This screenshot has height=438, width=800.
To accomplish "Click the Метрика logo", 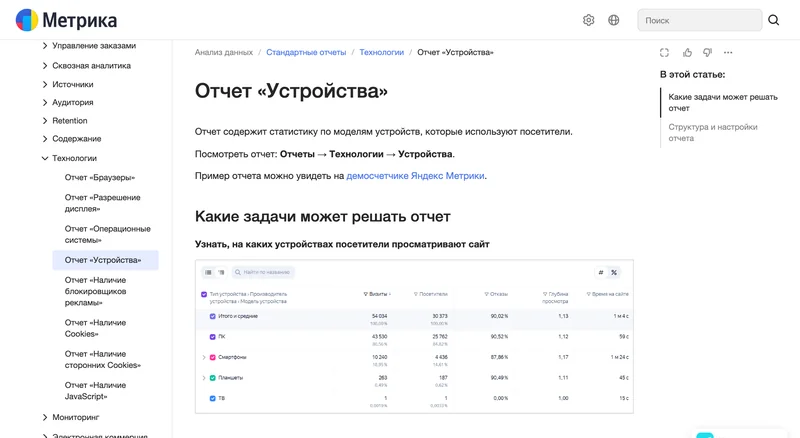I will click(x=66, y=20).
